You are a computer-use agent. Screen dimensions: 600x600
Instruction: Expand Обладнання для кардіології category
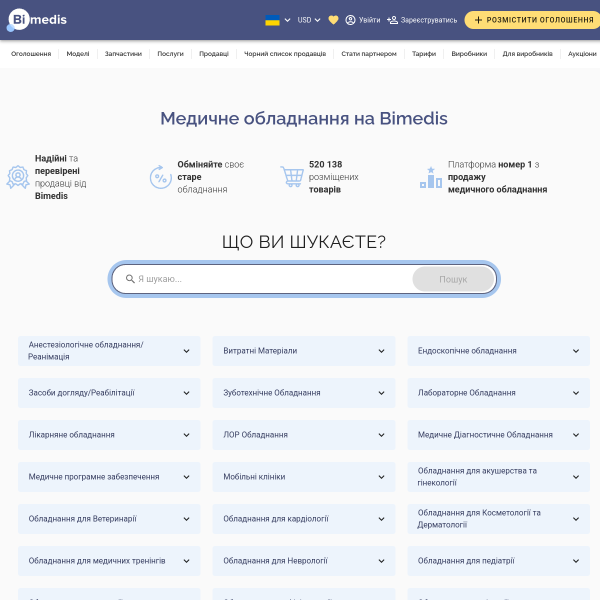[x=304, y=519]
